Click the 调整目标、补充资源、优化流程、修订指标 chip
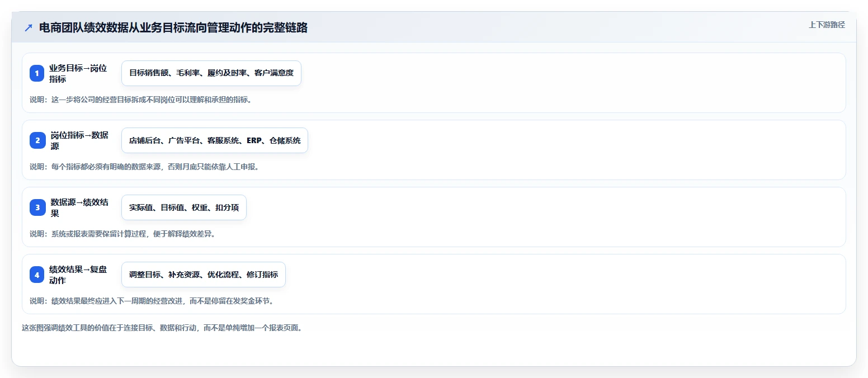 pos(204,275)
